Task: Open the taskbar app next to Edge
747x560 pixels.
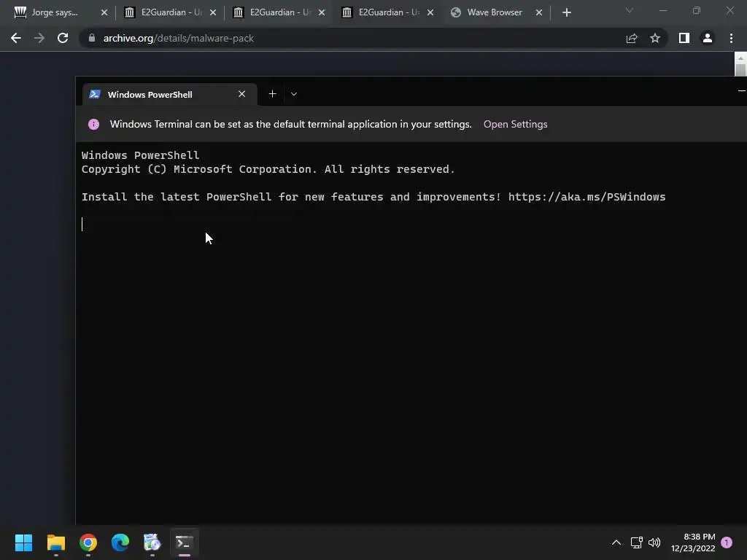Action: 152,542
